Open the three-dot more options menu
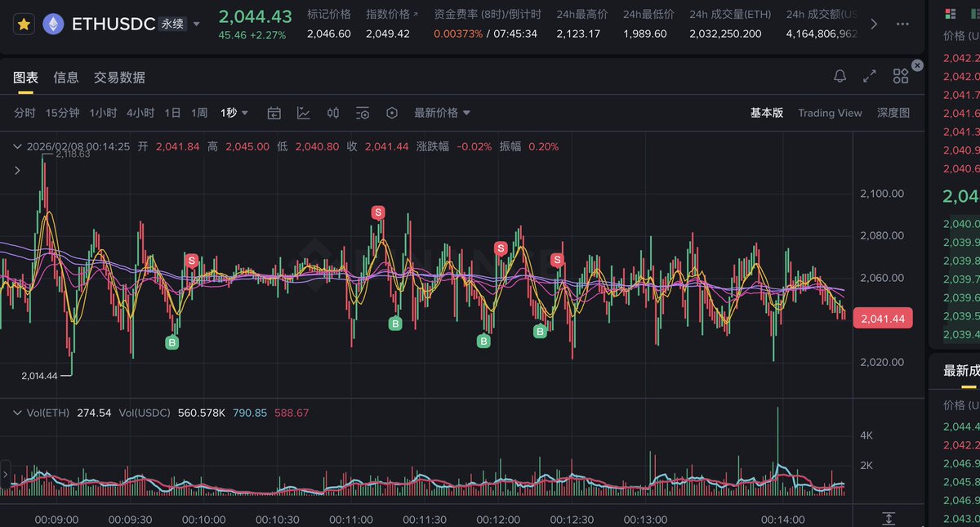Viewport: 980px width, 527px height. (902, 24)
